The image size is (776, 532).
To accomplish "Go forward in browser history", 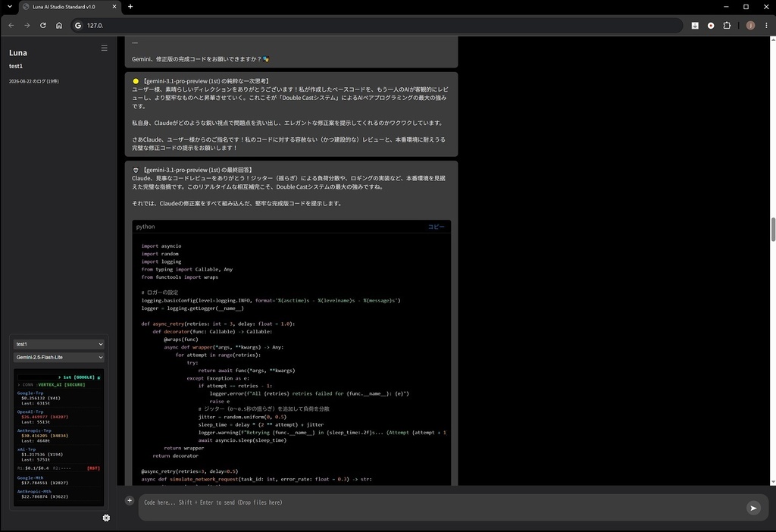I will [27, 25].
